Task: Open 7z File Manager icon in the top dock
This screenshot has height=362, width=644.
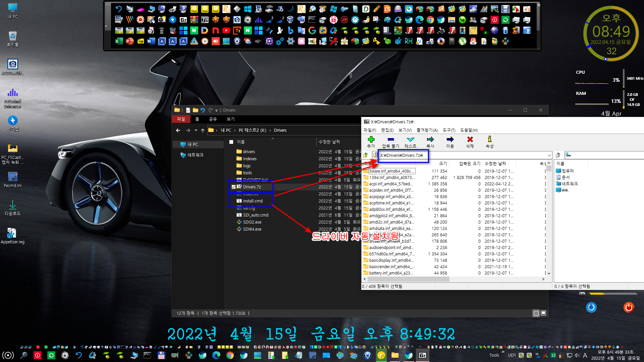Action: click(x=183, y=20)
